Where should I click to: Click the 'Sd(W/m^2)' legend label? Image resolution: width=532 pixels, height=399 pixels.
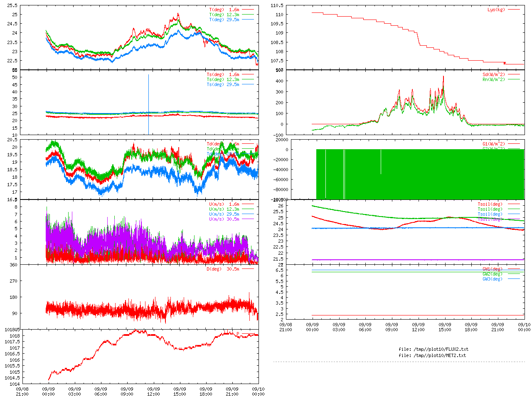494,75
